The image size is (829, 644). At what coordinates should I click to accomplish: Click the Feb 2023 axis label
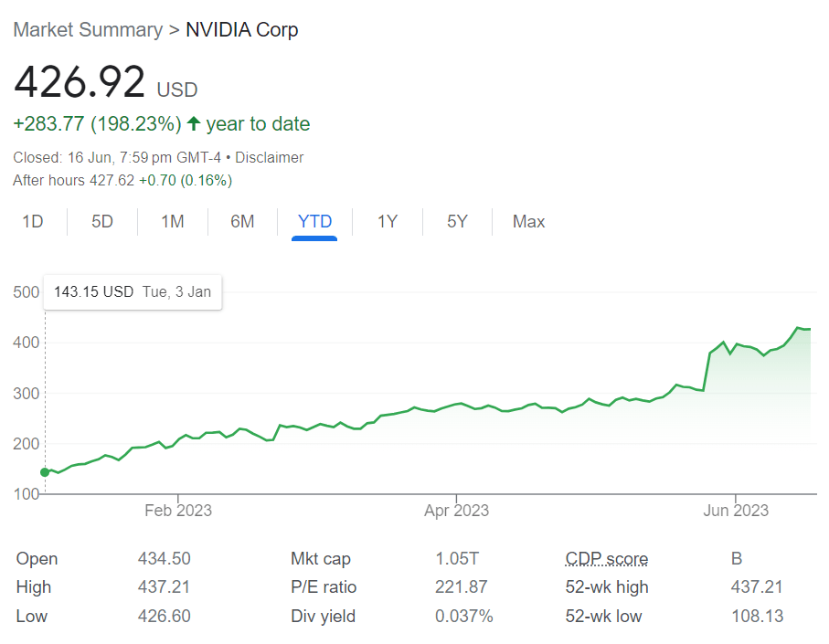coord(178,510)
